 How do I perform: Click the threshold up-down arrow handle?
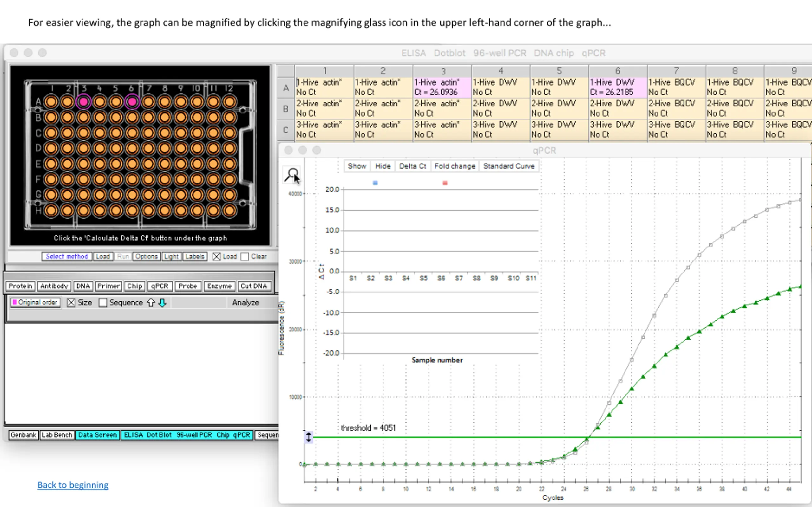click(308, 437)
